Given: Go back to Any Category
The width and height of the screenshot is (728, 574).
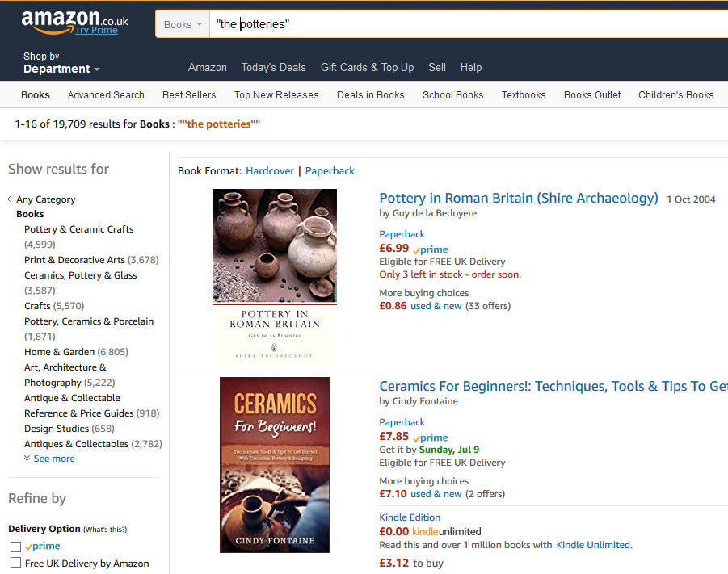Looking at the screenshot, I should [x=45, y=199].
